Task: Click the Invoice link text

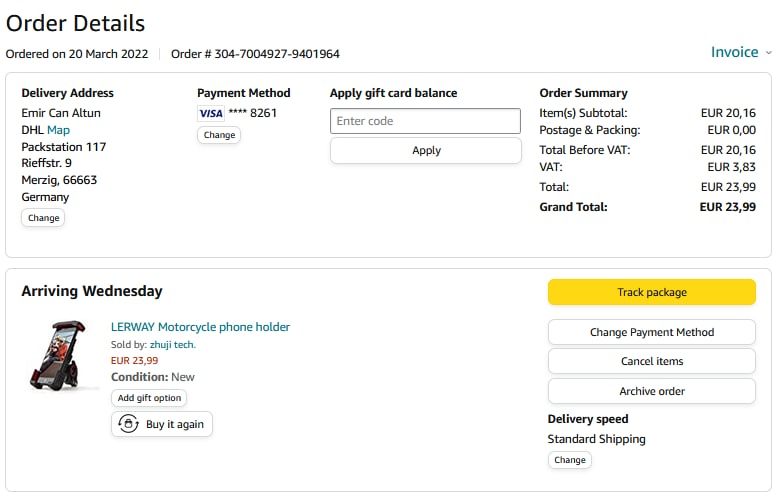Action: [734, 52]
